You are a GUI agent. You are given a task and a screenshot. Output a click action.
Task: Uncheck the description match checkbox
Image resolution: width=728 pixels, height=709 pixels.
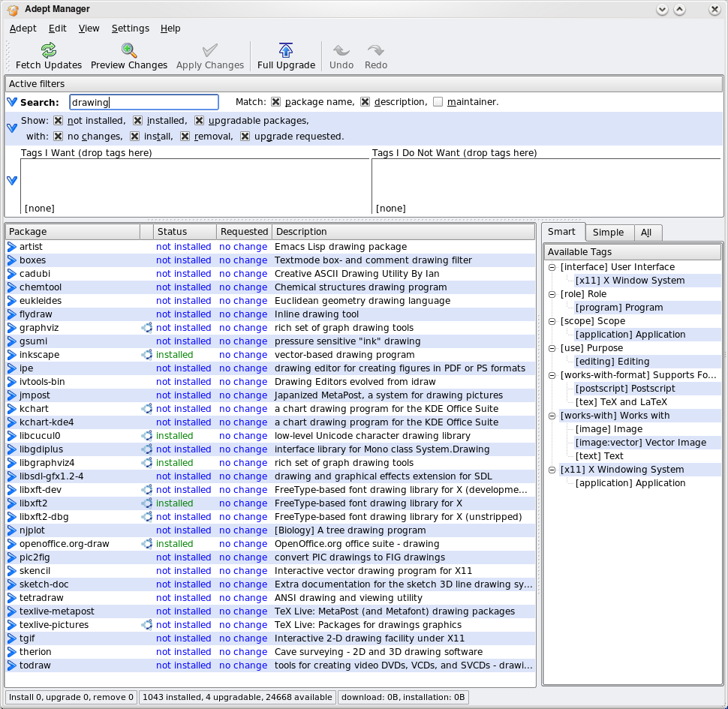[366, 102]
